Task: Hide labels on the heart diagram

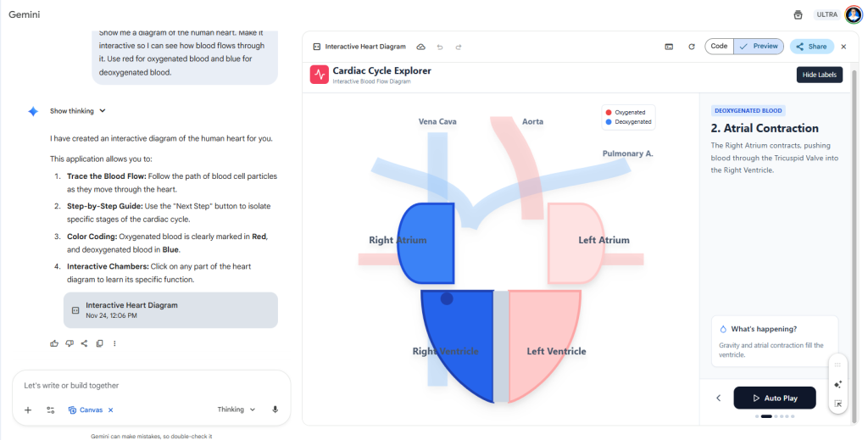Action: (819, 75)
